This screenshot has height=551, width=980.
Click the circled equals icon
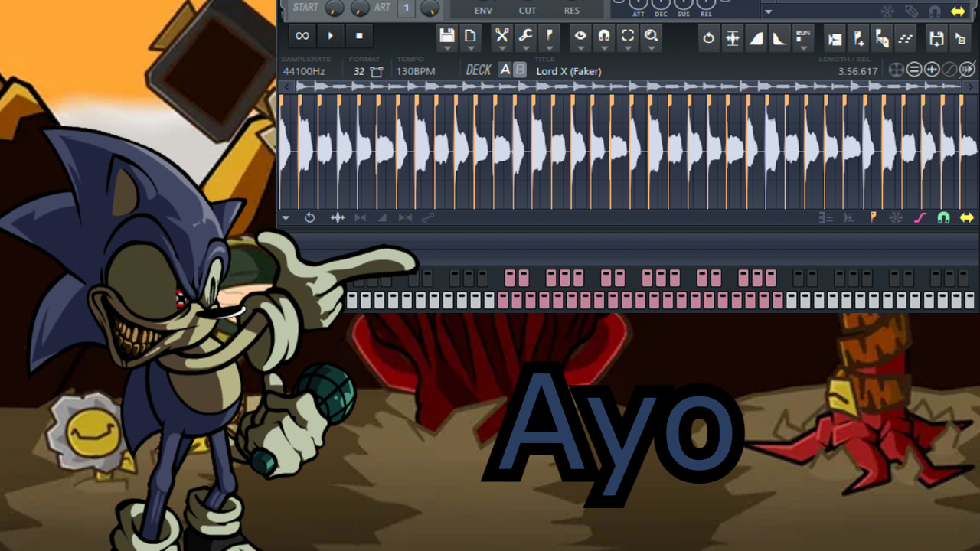[914, 70]
